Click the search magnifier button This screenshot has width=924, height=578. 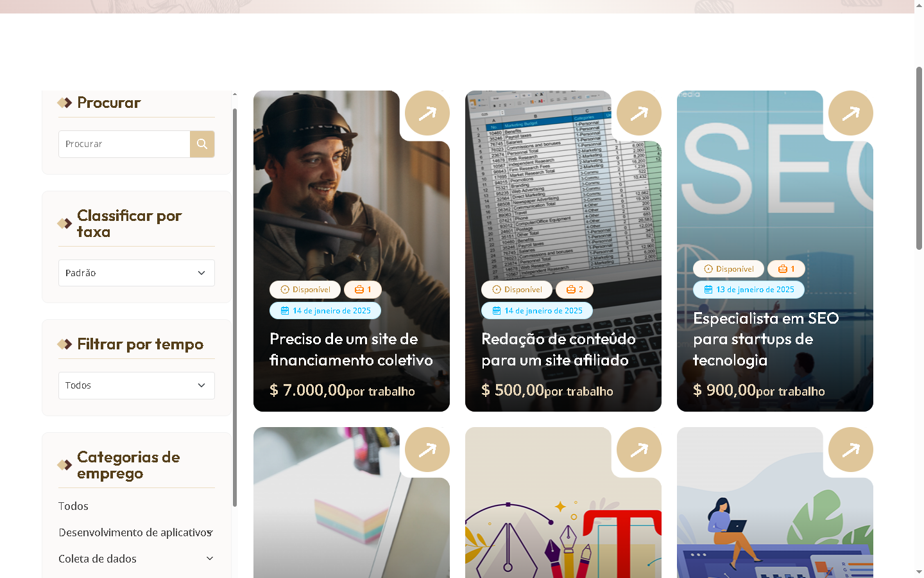pos(202,144)
